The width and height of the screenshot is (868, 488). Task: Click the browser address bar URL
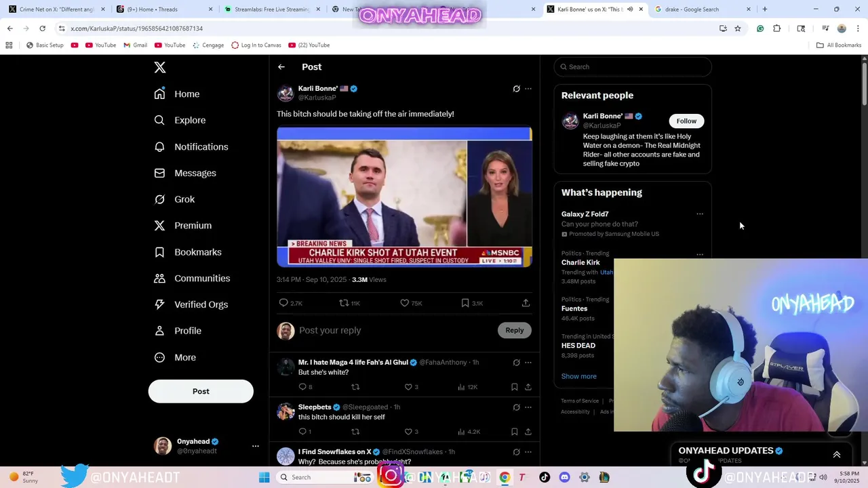tap(136, 28)
